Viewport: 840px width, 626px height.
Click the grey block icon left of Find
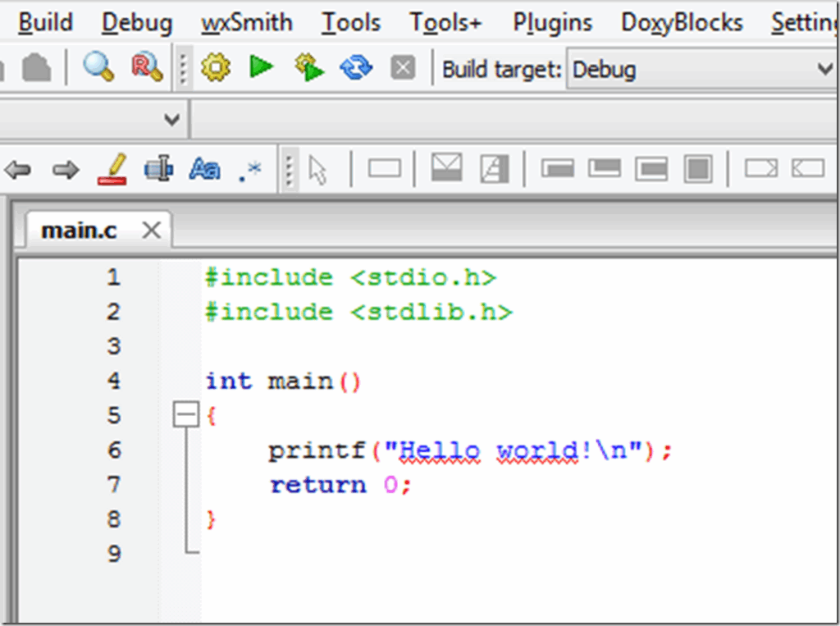[36, 68]
